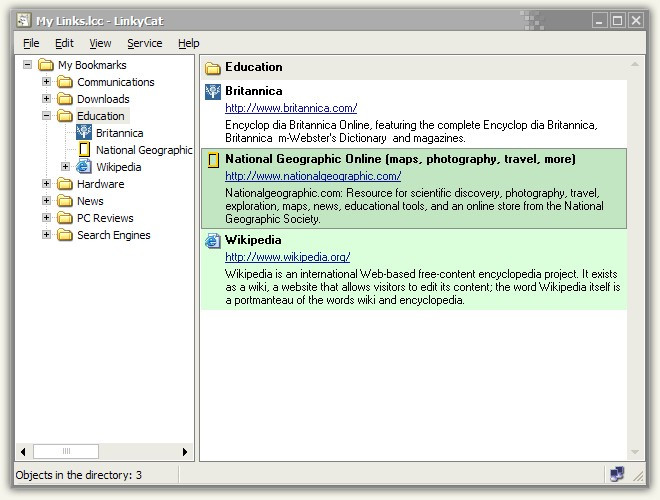Viewport: 660px width, 500px height.
Task: Expand the Communications folder
Action: (46, 82)
